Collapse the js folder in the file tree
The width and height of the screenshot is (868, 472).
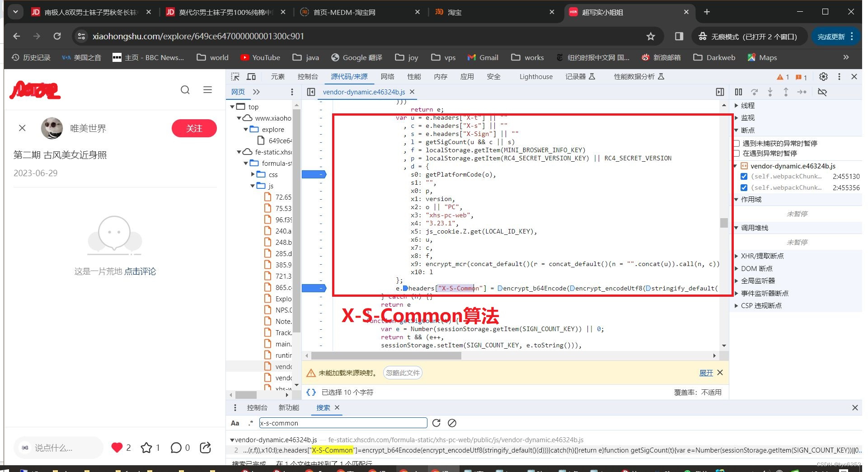[252, 185]
